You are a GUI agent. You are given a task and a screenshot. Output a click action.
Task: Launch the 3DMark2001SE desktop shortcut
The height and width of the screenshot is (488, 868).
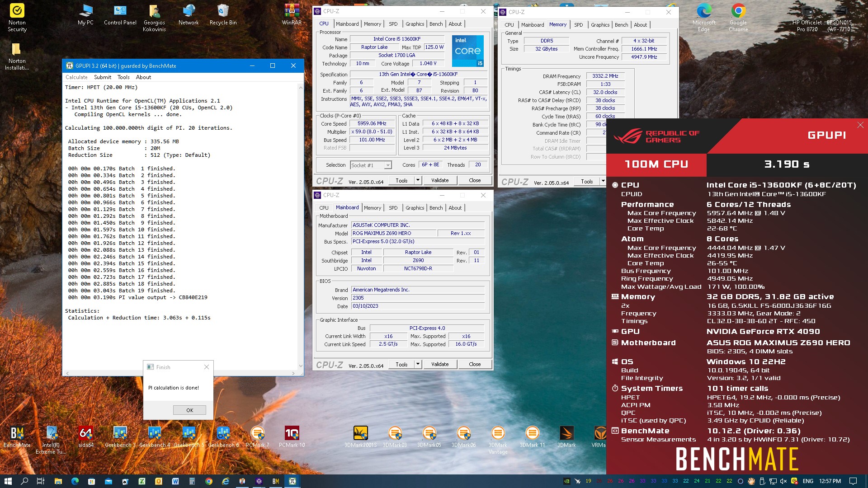tap(360, 436)
